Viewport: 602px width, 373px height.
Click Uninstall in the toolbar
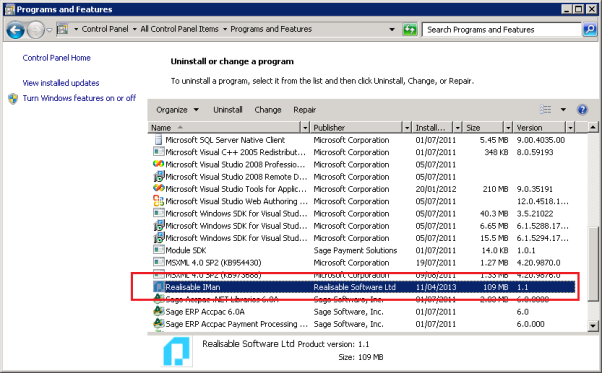click(228, 110)
